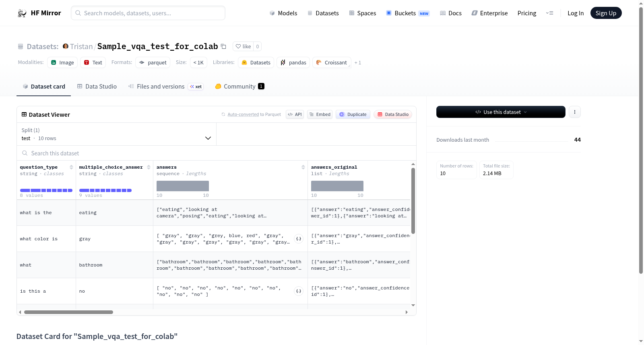The height and width of the screenshot is (345, 644).
Task: Click the Dataset Viewer table icon
Action: tap(24, 115)
